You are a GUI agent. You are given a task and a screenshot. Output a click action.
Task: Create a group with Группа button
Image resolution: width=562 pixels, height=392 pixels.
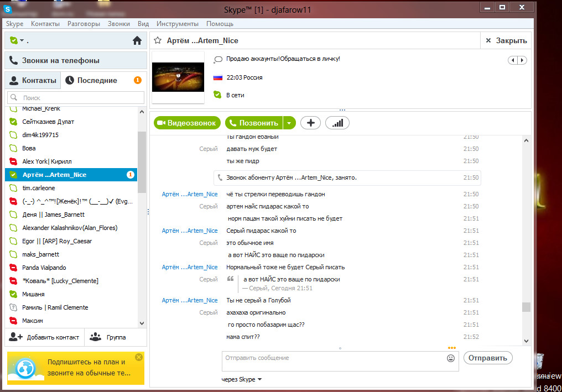click(x=116, y=337)
